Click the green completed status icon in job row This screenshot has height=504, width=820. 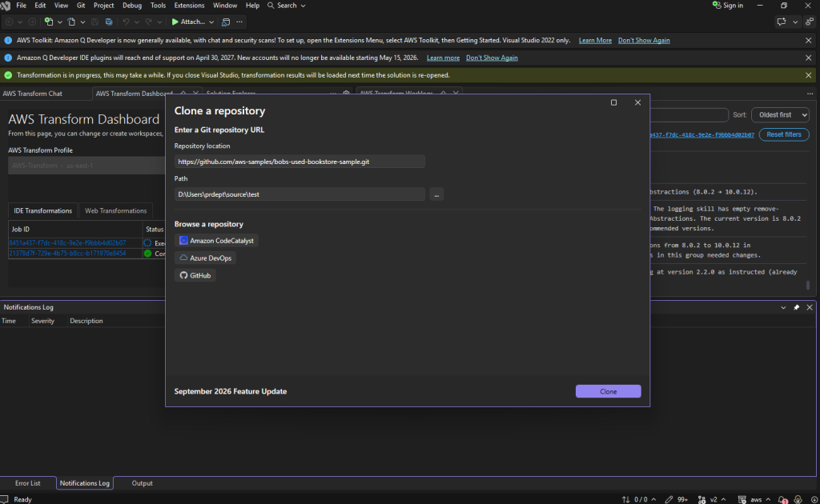(x=148, y=254)
